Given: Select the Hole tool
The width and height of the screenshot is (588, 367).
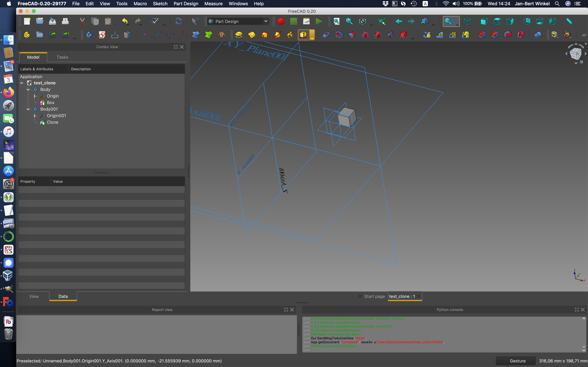Looking at the screenshot, I should click(339, 35).
